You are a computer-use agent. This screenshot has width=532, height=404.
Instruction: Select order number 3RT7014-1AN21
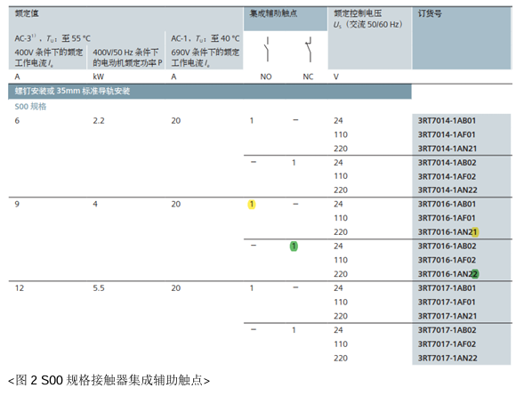pos(447,149)
